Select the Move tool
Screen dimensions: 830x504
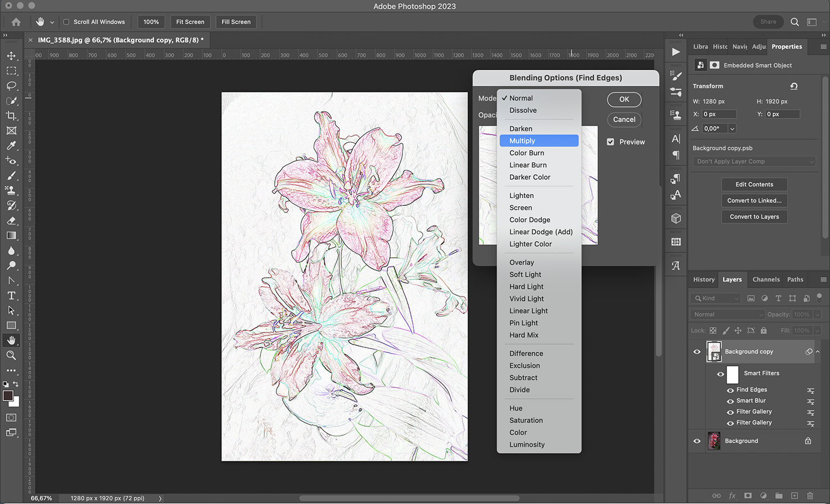(11, 55)
